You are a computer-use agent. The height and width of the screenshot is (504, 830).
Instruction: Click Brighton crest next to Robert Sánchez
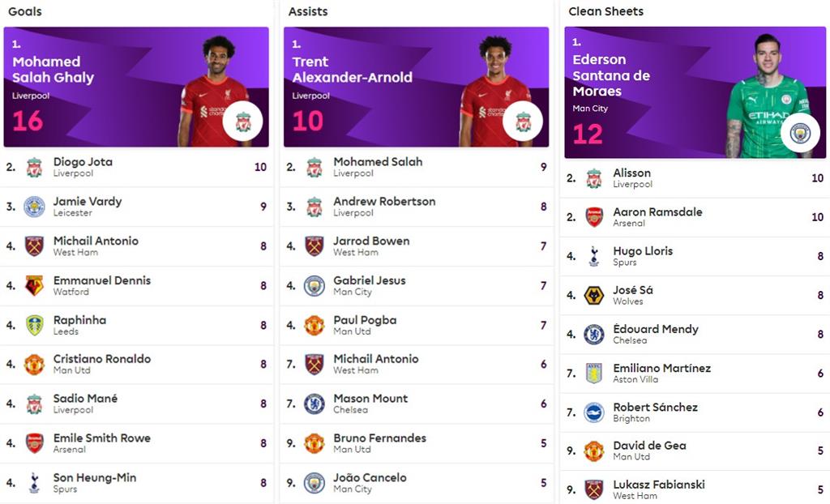pos(594,412)
